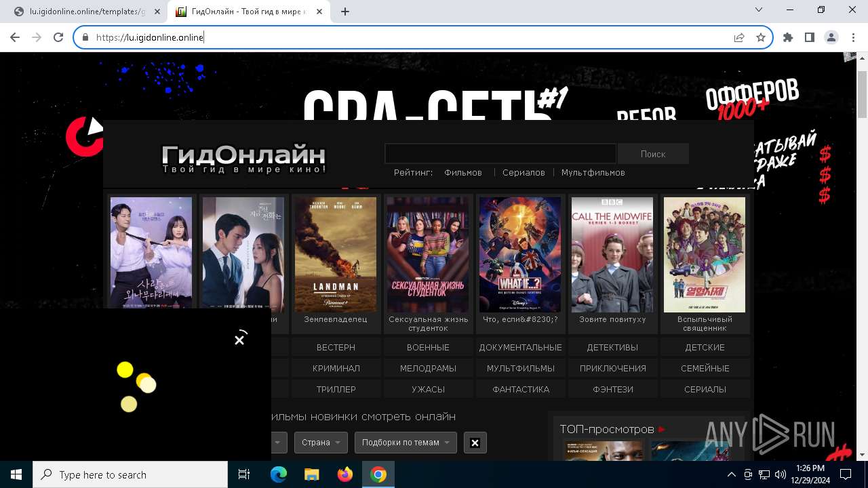Launch Firefox from the taskbar
Viewport: 868px width, 488px height.
pos(345,474)
